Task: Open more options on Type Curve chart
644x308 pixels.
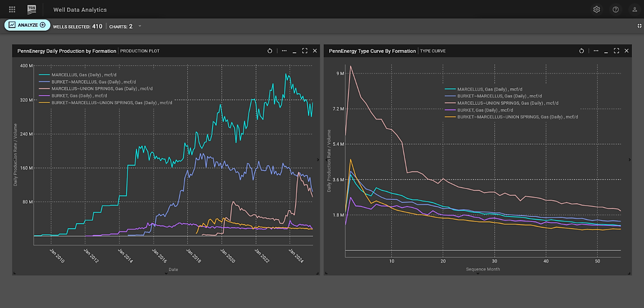Action: (596, 51)
